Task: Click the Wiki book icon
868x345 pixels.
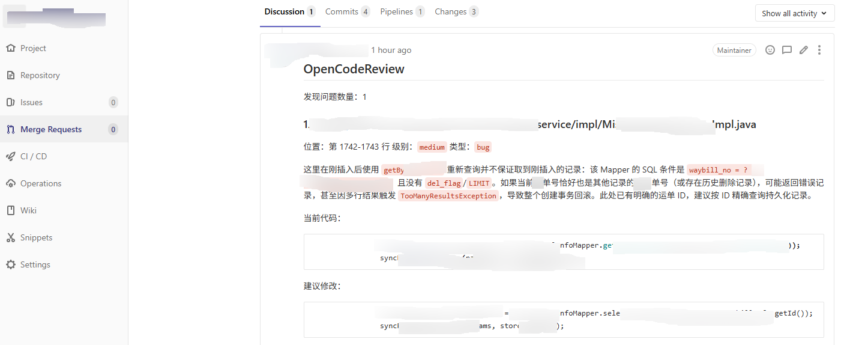Action: [x=10, y=210]
